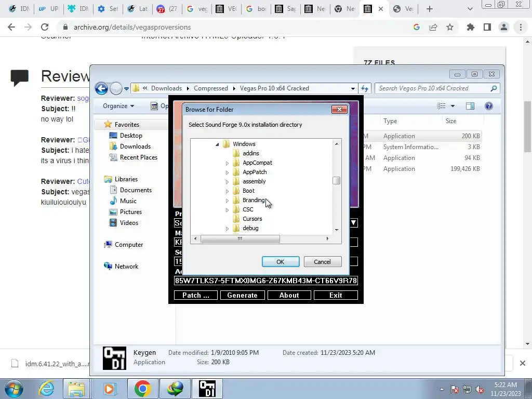
Task: Open Chrome from taskbar
Action: pyautogui.click(x=142, y=389)
